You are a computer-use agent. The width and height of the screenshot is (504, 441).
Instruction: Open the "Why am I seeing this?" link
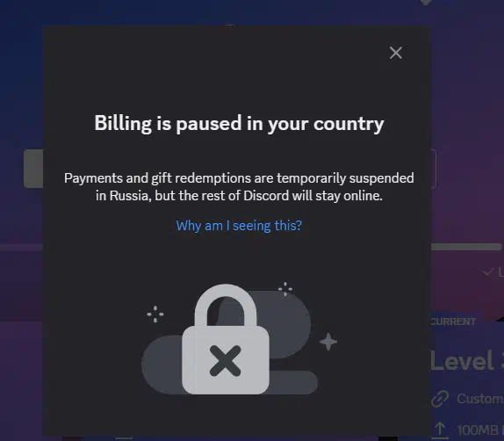tap(239, 226)
